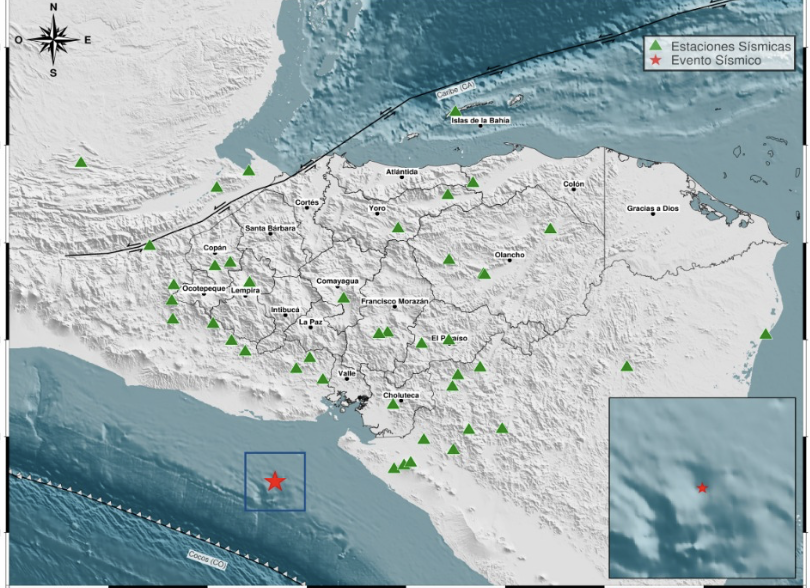Screen dimensions: 810x588
Task: Select the Santa Bárbara department label
Action: tap(270, 228)
